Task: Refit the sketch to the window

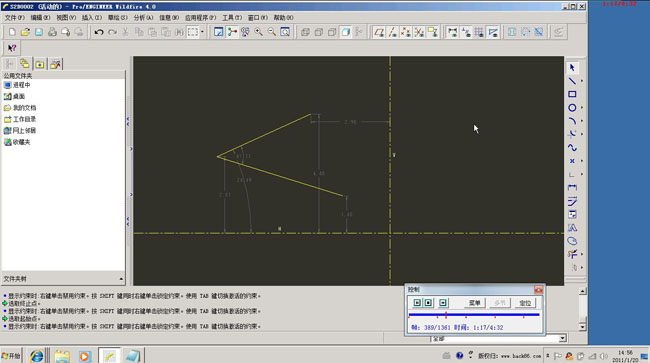Action: coord(285,32)
